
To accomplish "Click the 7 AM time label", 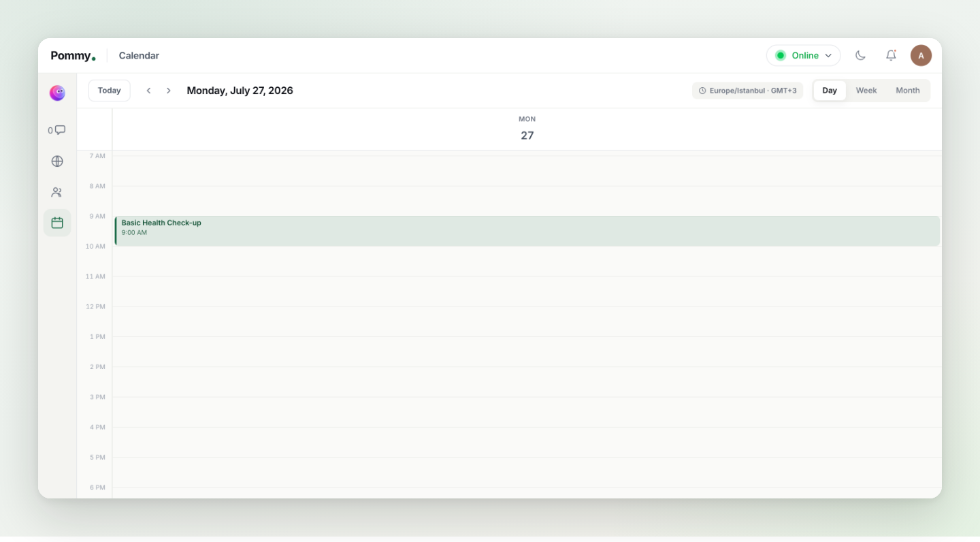I will tap(98, 156).
